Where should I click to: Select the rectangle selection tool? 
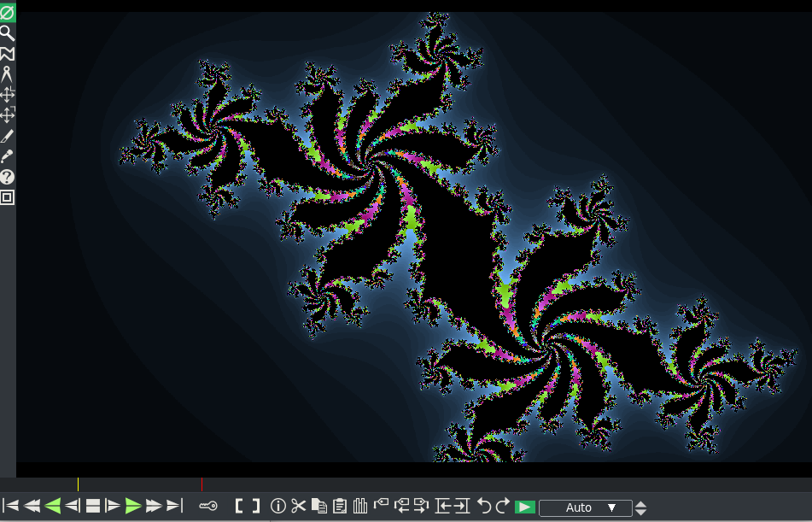click(x=7, y=197)
